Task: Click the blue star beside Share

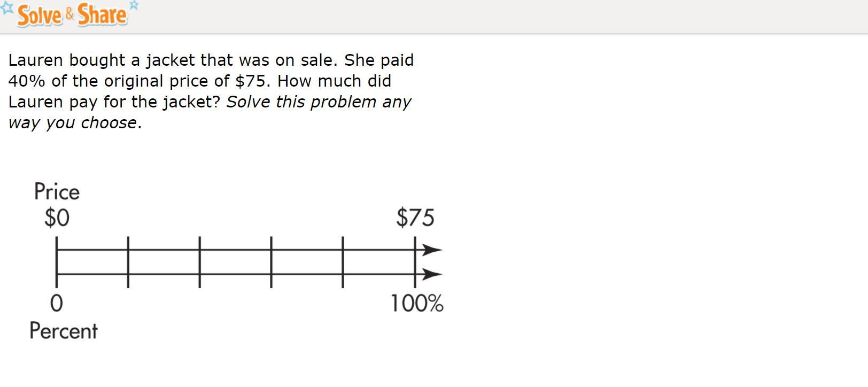Action: pyautogui.click(x=134, y=5)
